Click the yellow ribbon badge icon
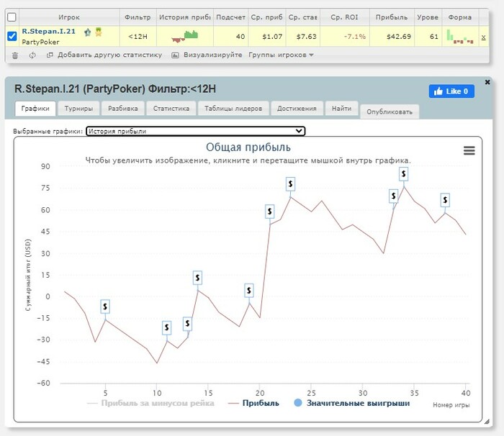Viewport: 504px width, 436px height. [99, 32]
